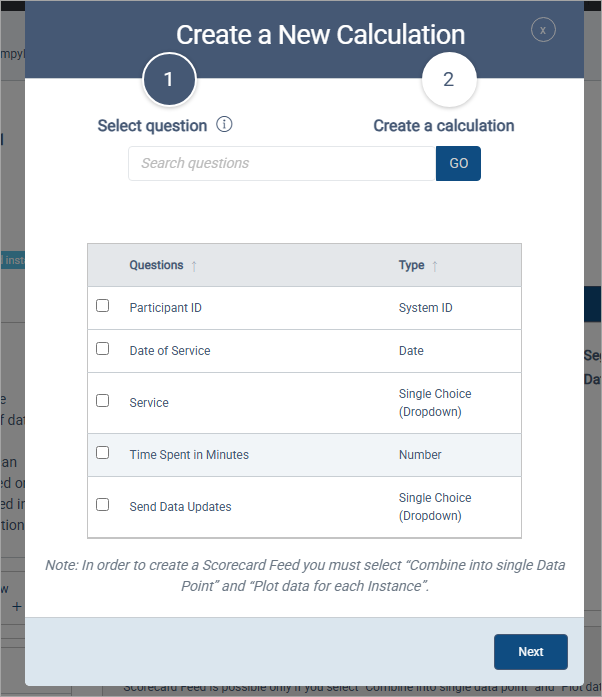
Task: Go to the Select question step label
Action: pyautogui.click(x=152, y=126)
